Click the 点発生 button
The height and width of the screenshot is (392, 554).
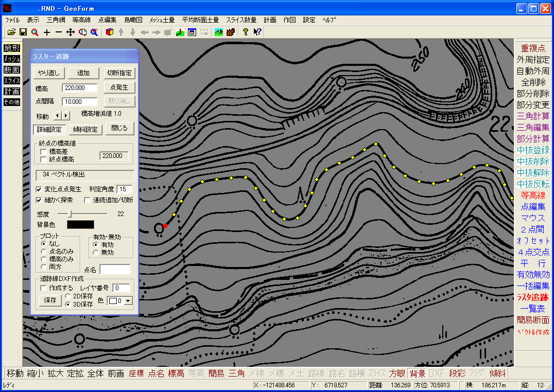pos(119,87)
